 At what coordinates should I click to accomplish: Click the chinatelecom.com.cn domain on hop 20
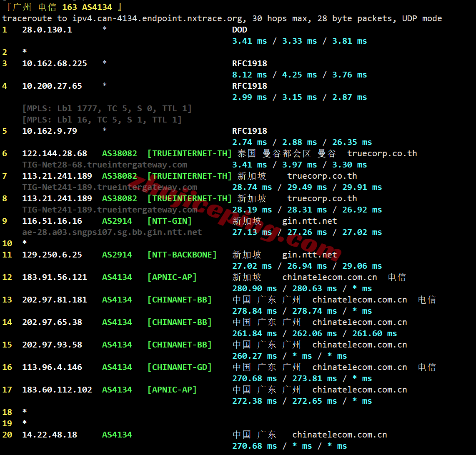coord(340,435)
